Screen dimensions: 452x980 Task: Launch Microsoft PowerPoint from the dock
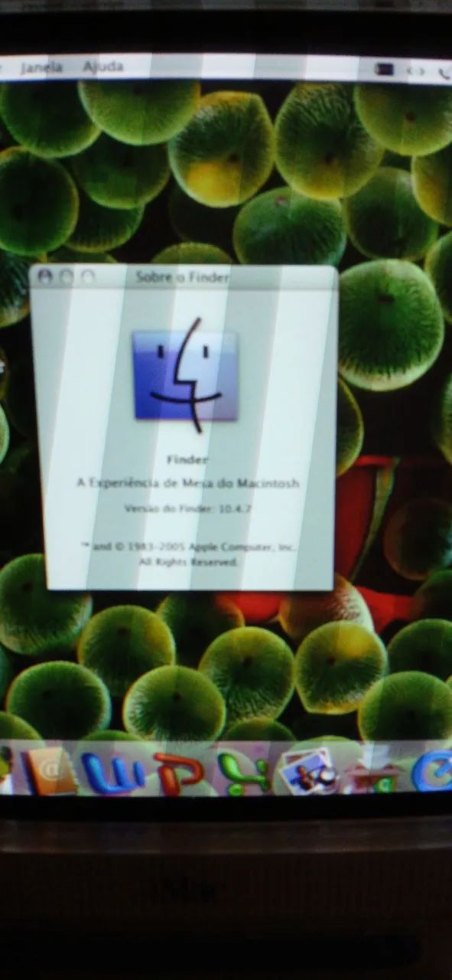177,772
